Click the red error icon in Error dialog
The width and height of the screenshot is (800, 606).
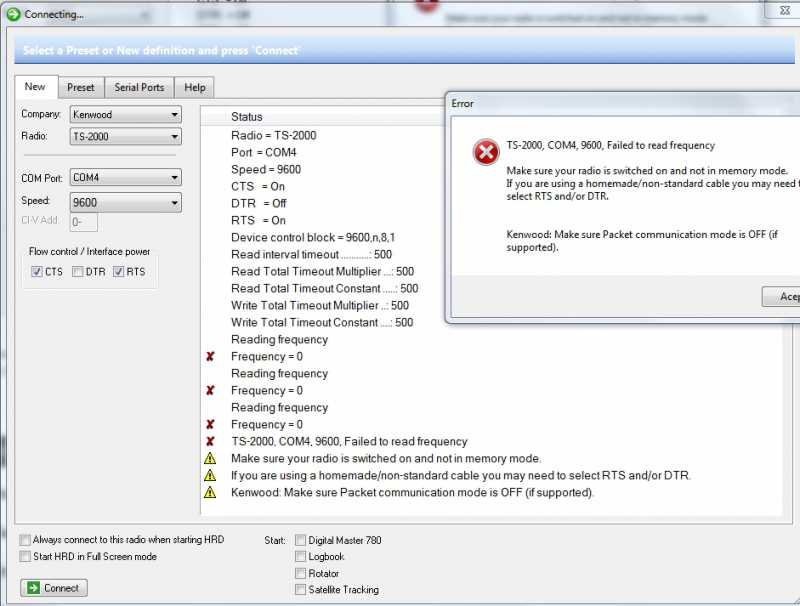(x=486, y=152)
